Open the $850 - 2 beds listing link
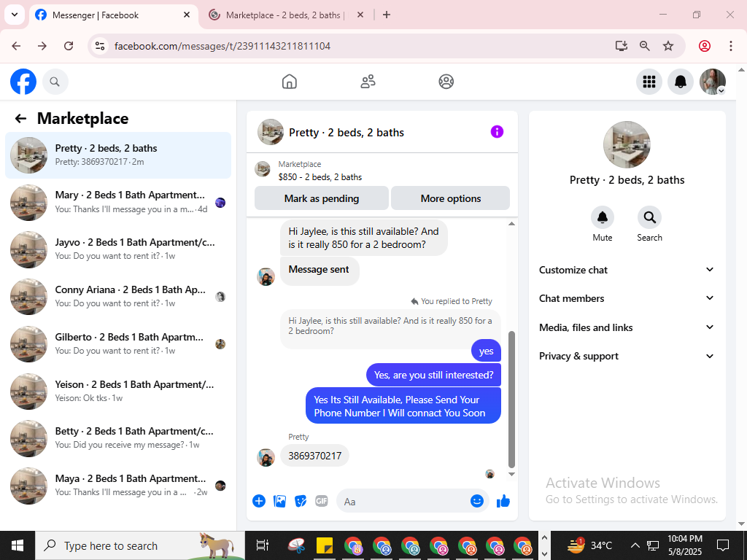The image size is (747, 560). [320, 177]
